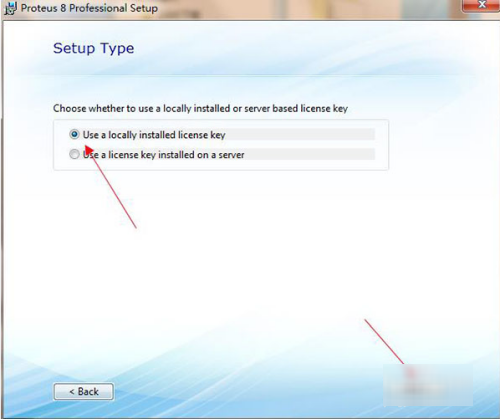500x419 pixels.
Task: Click the thin red line above the blurred button
Action: 384,342
